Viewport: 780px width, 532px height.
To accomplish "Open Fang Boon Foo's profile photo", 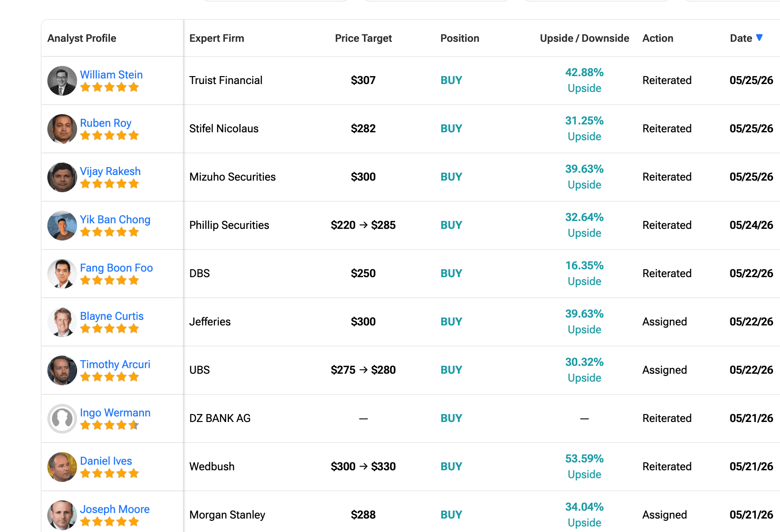I will tap(62, 274).
